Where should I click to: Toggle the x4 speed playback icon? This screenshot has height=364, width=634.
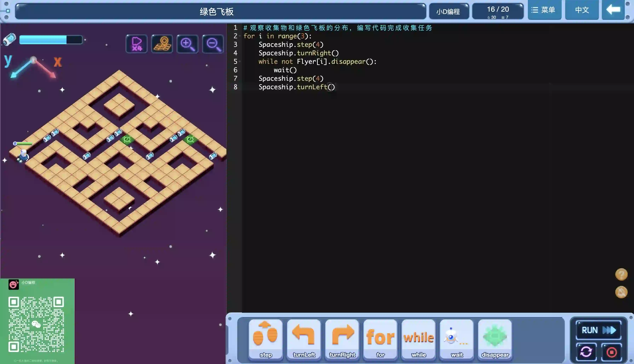coord(137,44)
